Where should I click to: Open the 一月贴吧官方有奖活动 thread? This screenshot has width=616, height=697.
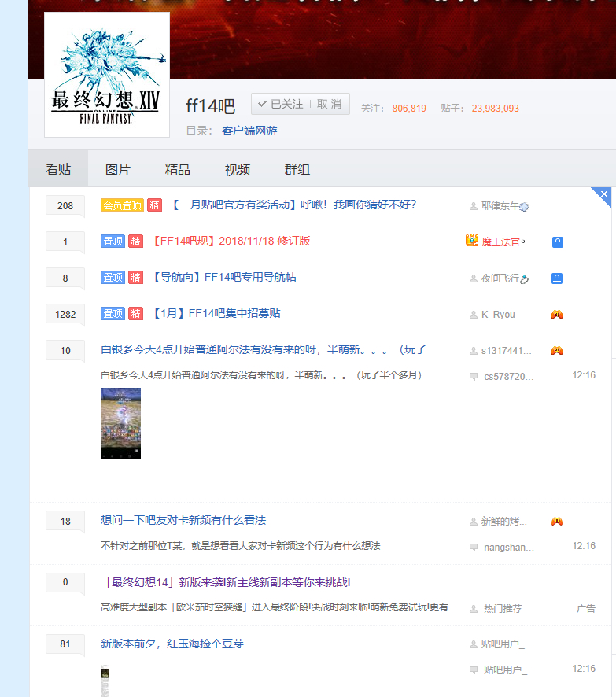point(293,205)
